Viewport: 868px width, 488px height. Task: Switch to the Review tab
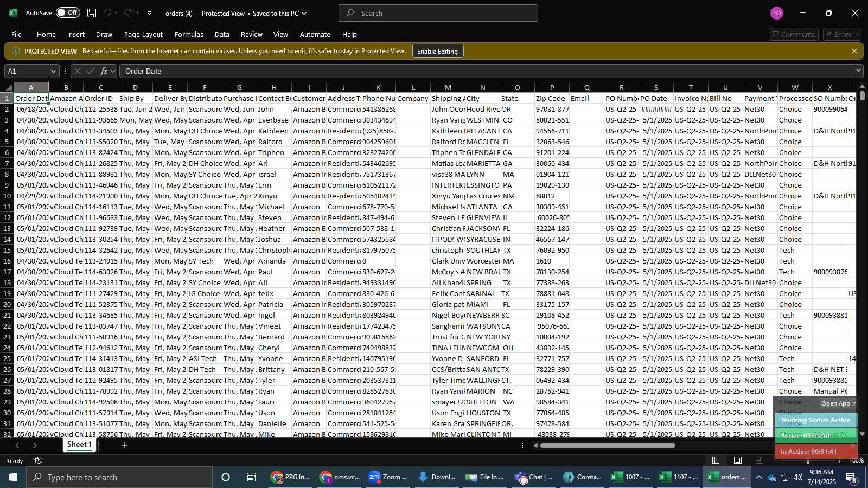(252, 34)
